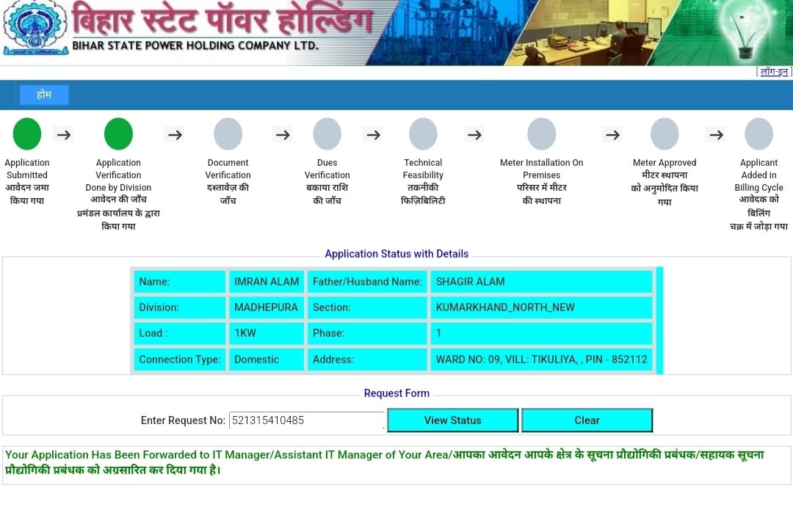Screen dimensions: 793x532
Task: Click the grey Document Verification status circle
Action: tap(228, 134)
